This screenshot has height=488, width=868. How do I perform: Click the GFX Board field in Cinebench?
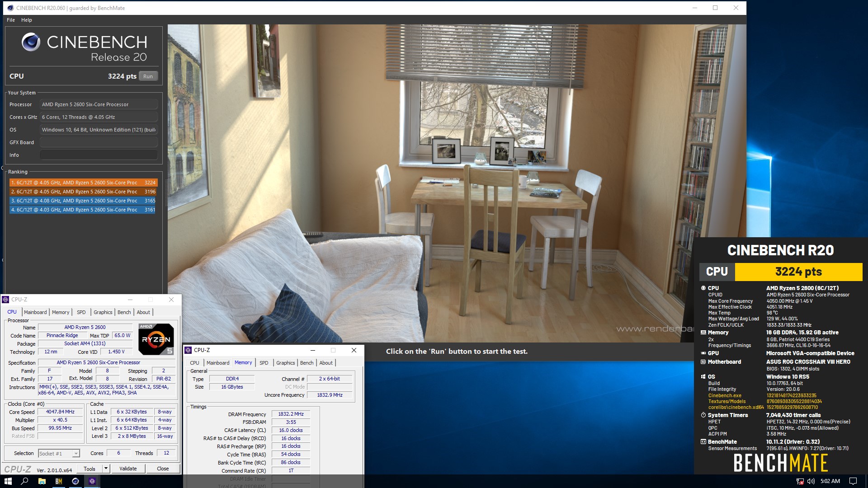tap(99, 142)
